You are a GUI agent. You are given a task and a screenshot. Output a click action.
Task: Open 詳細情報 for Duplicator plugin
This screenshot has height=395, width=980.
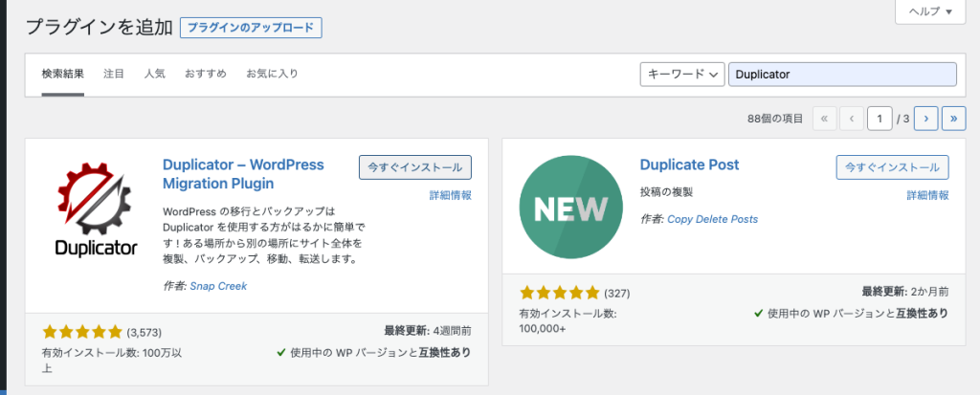(x=450, y=195)
